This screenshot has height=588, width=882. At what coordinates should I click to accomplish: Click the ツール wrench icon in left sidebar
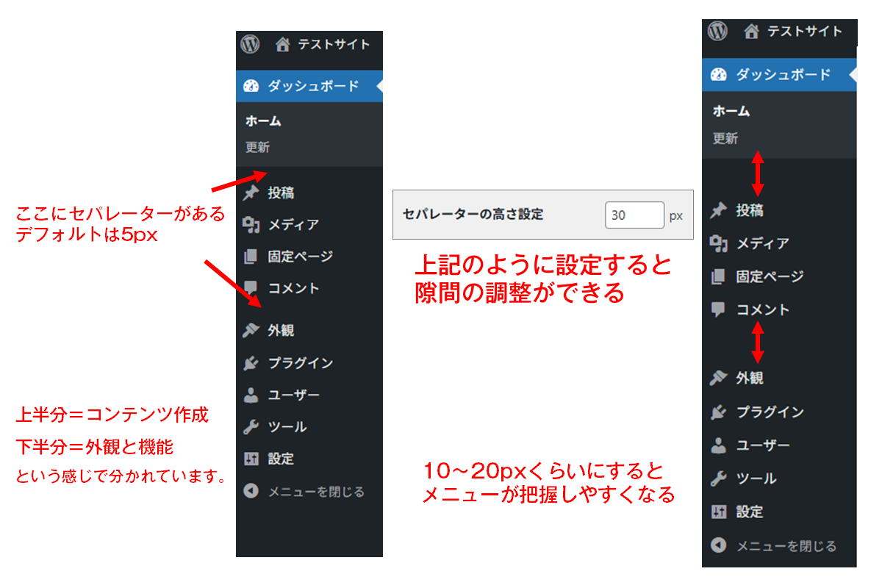coord(251,427)
